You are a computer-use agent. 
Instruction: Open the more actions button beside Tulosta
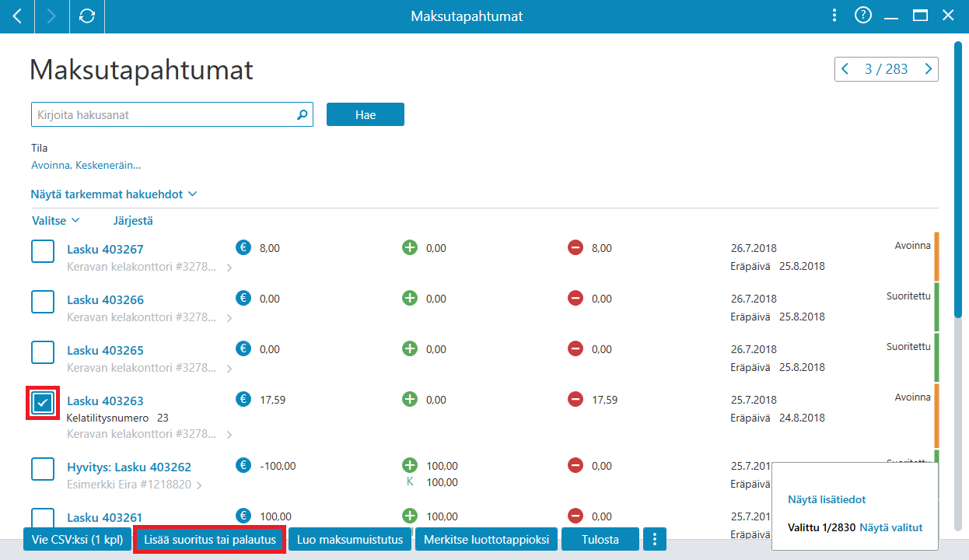pos(655,539)
